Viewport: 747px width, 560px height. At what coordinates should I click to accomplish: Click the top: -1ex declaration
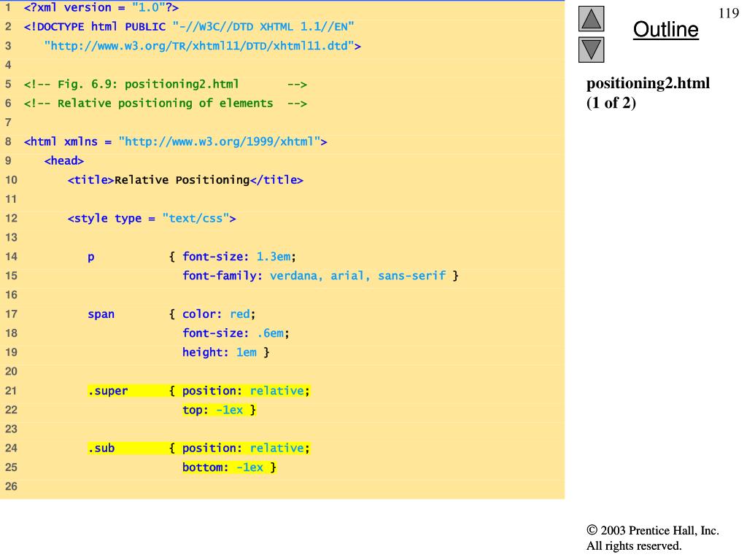coord(213,410)
